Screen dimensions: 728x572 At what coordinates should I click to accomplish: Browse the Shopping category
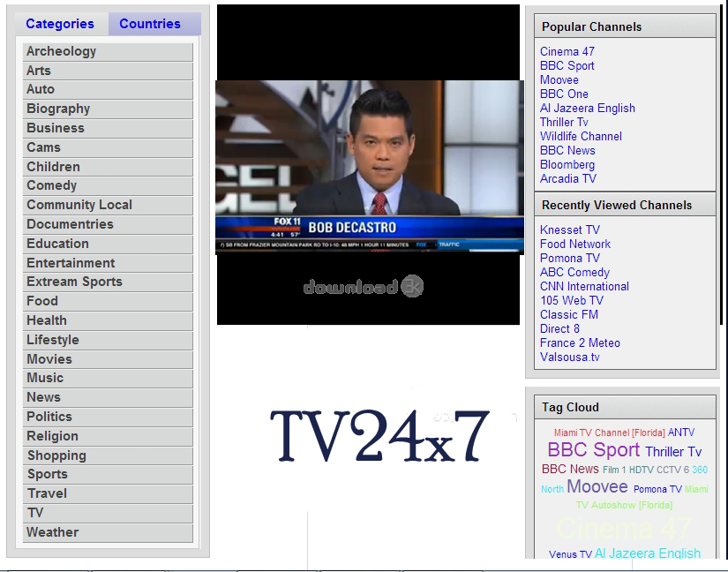[108, 456]
